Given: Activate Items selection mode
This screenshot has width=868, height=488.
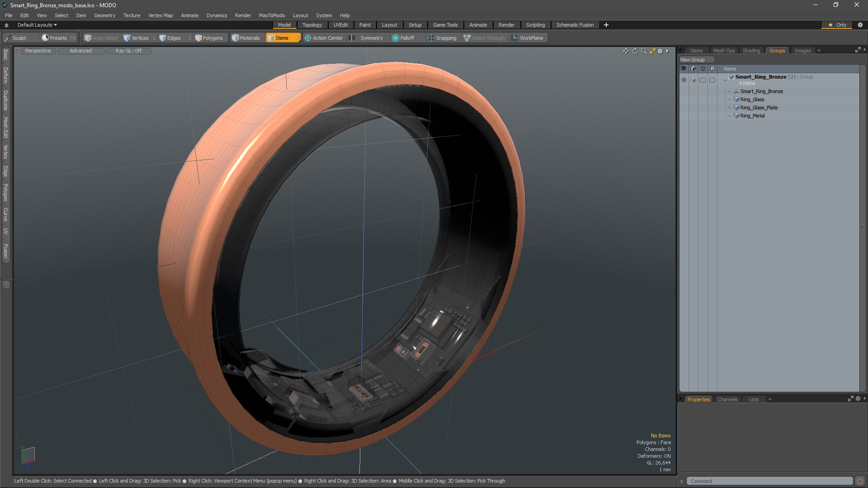Looking at the screenshot, I should tap(283, 38).
